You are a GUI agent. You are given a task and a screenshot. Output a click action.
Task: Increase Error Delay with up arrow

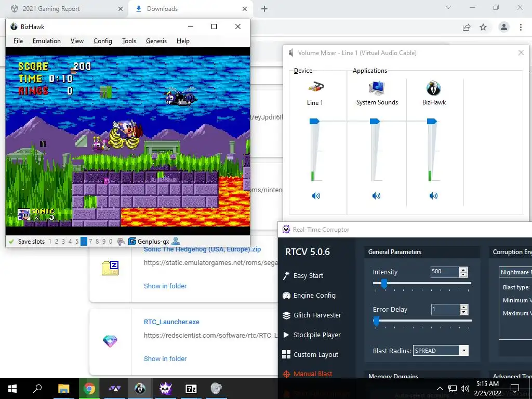tap(463, 307)
